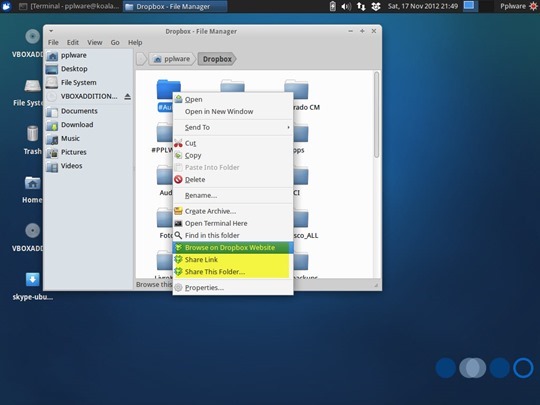Click Dropbox - File Manager taskbar button
Image resolution: width=540 pixels, height=405 pixels.
(175, 6)
